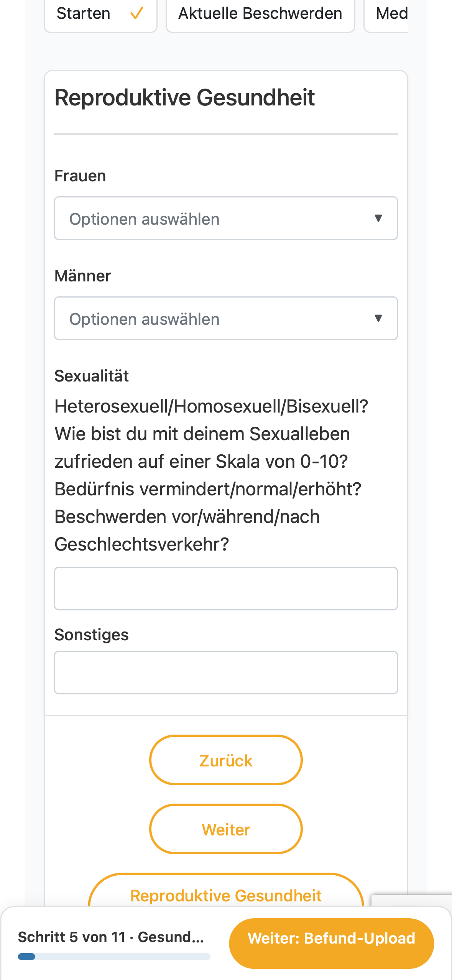Click the orange checkmark on Starten tab
The width and height of the screenshot is (452, 980).
tap(136, 13)
